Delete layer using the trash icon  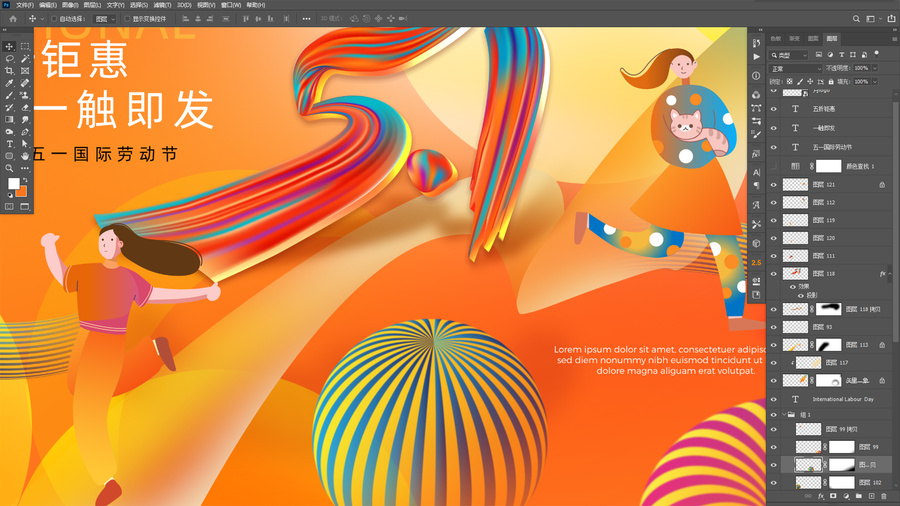(x=884, y=496)
